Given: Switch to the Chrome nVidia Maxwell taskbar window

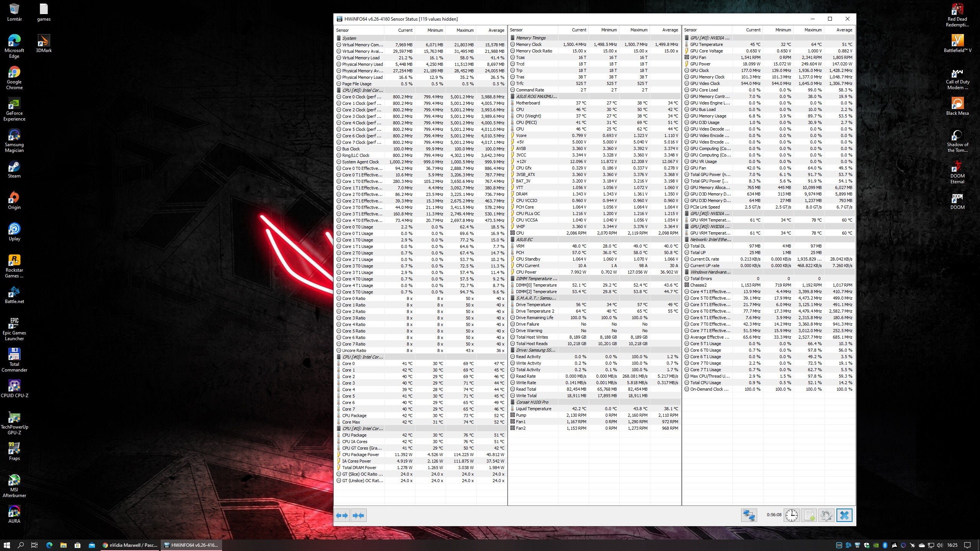Looking at the screenshot, I should (130, 545).
